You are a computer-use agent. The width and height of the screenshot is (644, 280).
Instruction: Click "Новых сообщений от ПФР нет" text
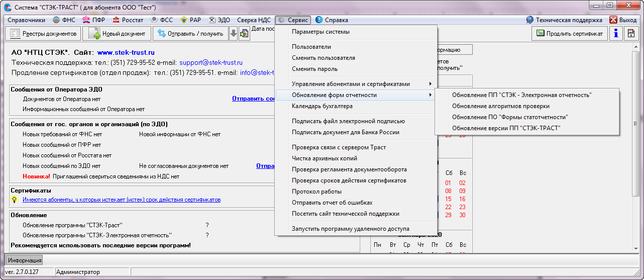62,145
